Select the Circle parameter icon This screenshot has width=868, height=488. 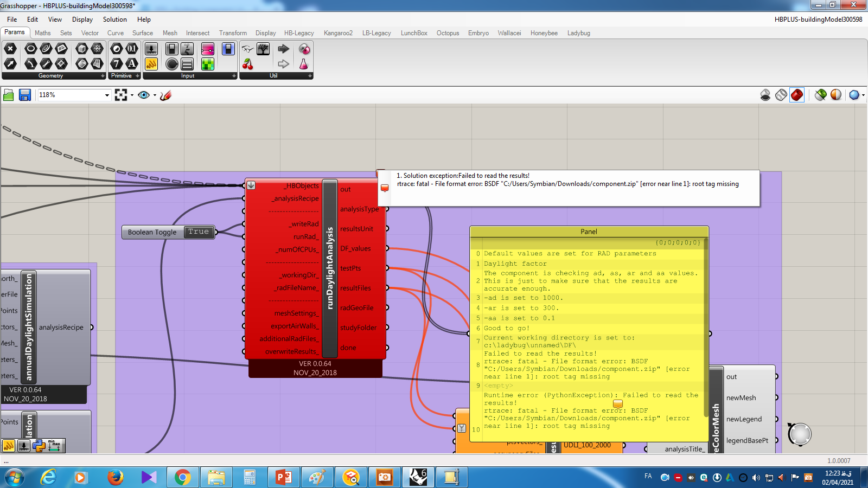pos(31,49)
